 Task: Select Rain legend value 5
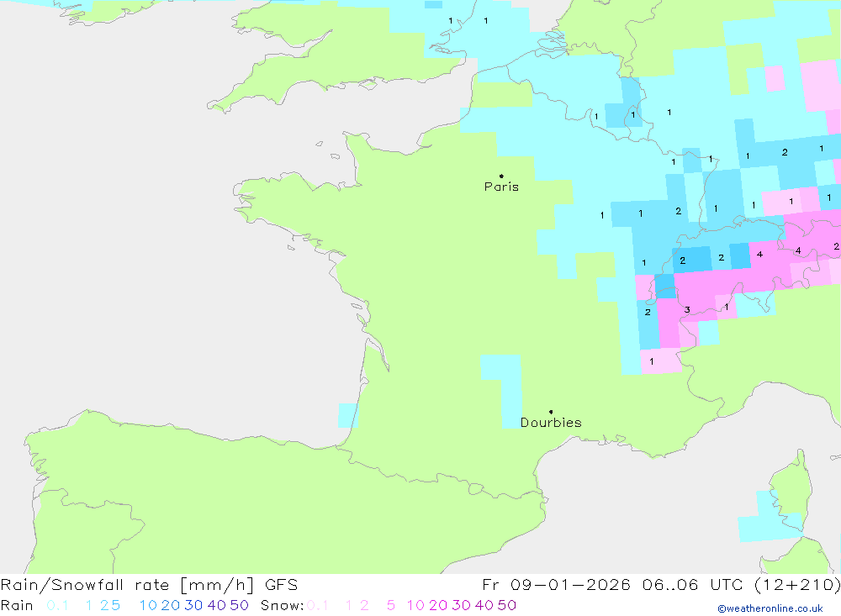point(115,605)
